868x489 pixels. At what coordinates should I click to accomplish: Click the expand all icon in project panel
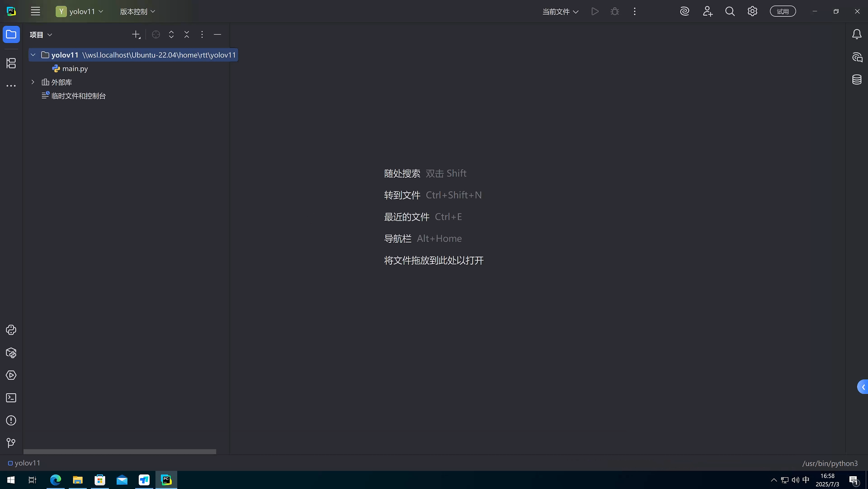171,35
